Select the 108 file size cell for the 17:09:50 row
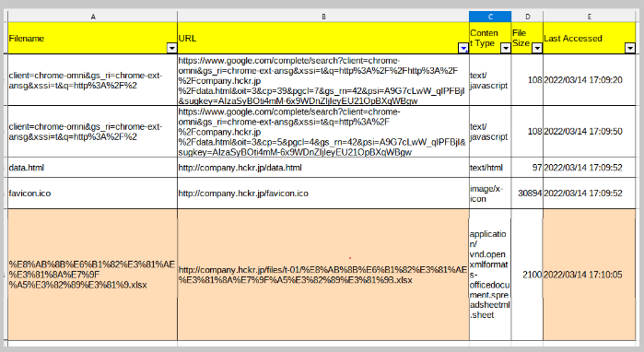Image resolution: width=644 pixels, height=352 pixels. click(527, 132)
